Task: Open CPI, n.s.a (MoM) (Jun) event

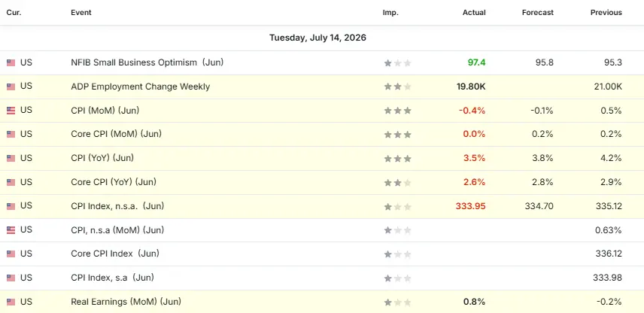Action: tap(117, 229)
